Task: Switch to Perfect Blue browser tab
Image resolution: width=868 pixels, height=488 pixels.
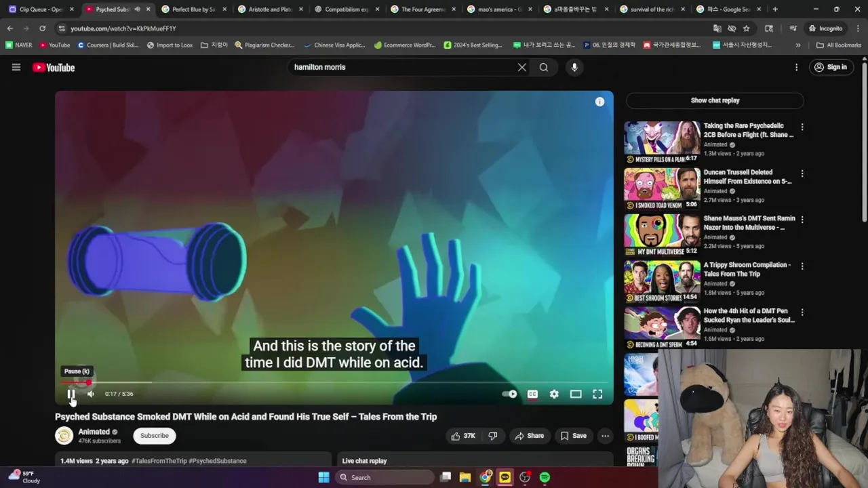Action: click(193, 9)
